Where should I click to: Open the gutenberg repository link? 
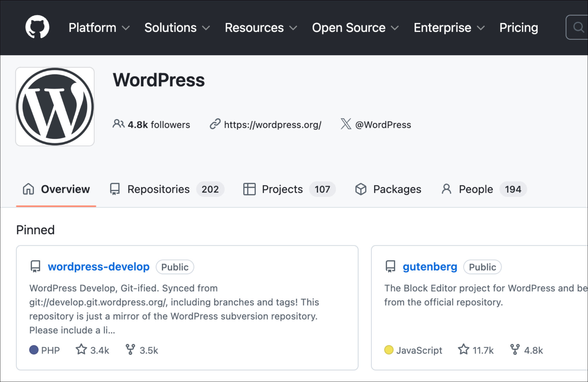430,267
